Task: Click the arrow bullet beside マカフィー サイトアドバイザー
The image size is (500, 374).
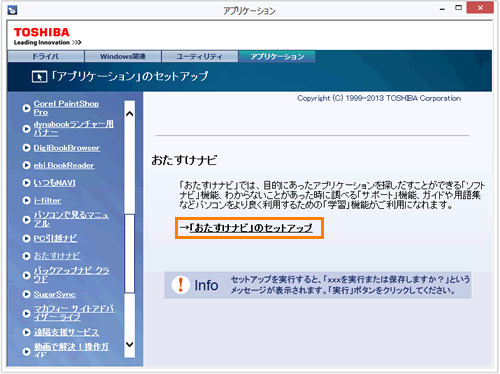Action: (x=26, y=313)
